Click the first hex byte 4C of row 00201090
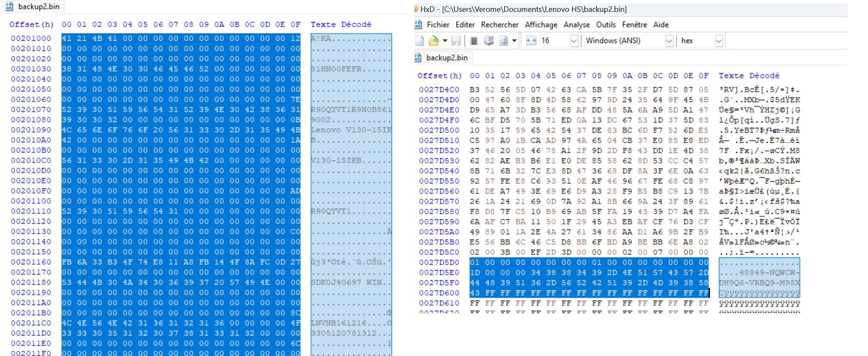868x356 pixels. 67,130
